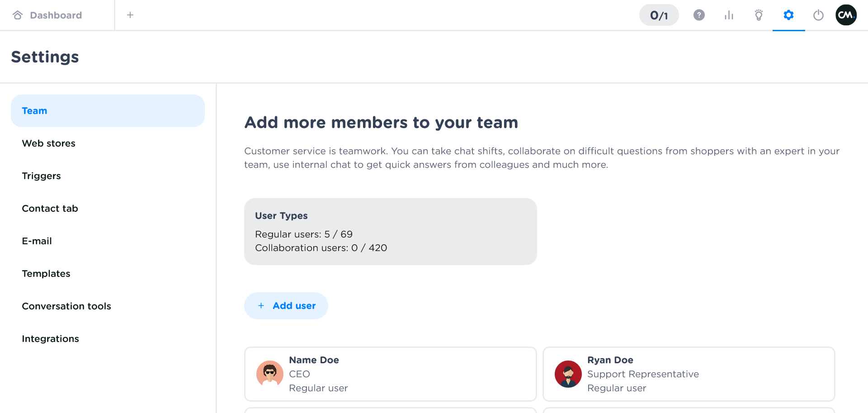This screenshot has height=413, width=868.
Task: Open the settings gear icon
Action: [x=788, y=15]
